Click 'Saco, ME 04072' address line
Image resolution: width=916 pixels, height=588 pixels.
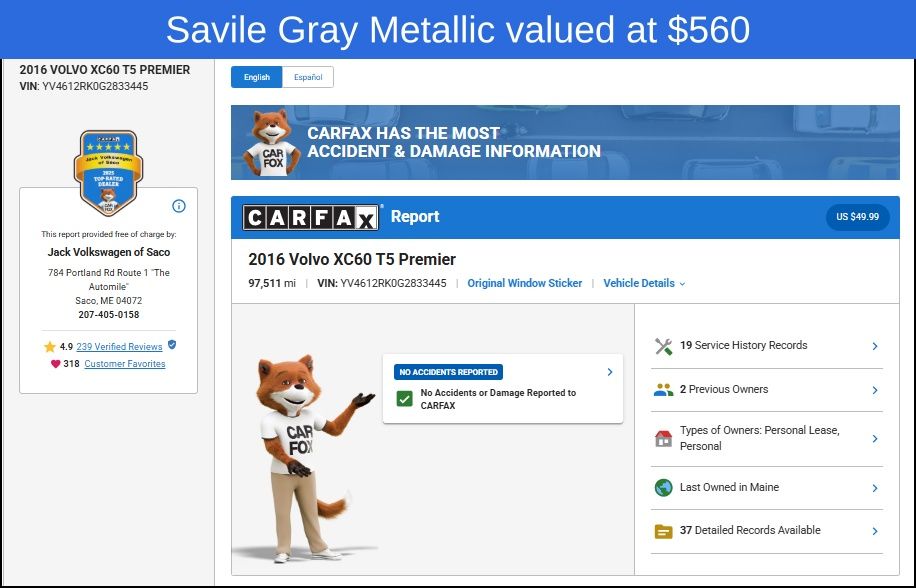click(109, 301)
